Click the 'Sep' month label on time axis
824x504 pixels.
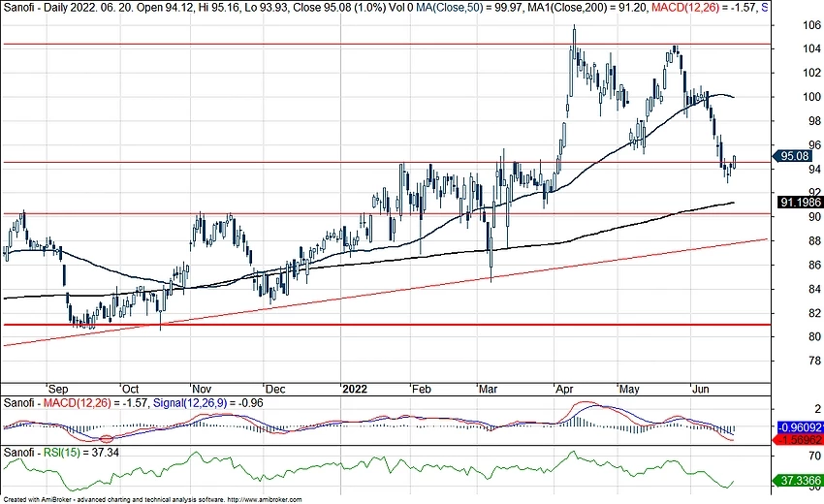click(x=58, y=389)
